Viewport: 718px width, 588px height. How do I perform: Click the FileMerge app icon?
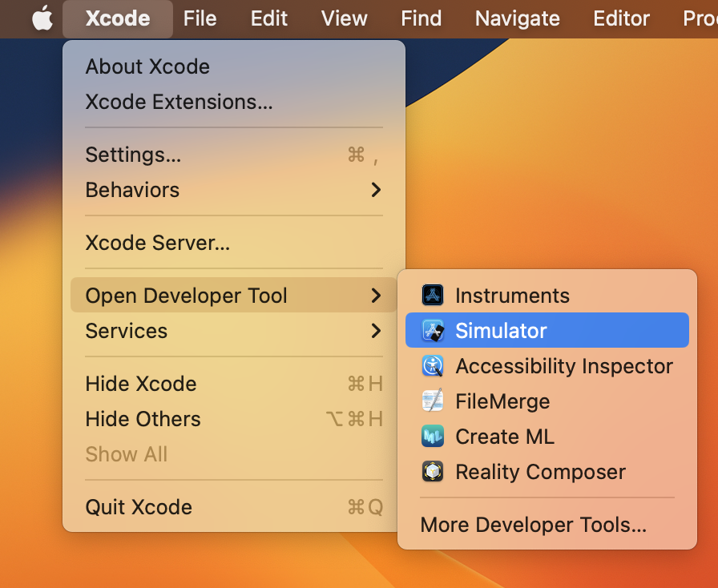click(x=433, y=401)
